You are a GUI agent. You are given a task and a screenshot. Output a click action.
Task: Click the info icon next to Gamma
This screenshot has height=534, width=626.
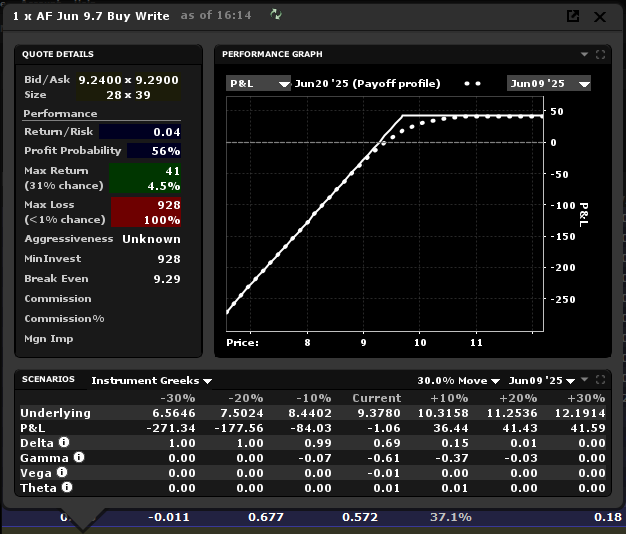pos(78,457)
